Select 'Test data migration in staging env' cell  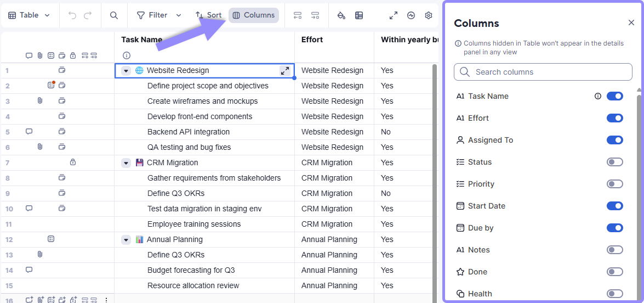point(204,209)
